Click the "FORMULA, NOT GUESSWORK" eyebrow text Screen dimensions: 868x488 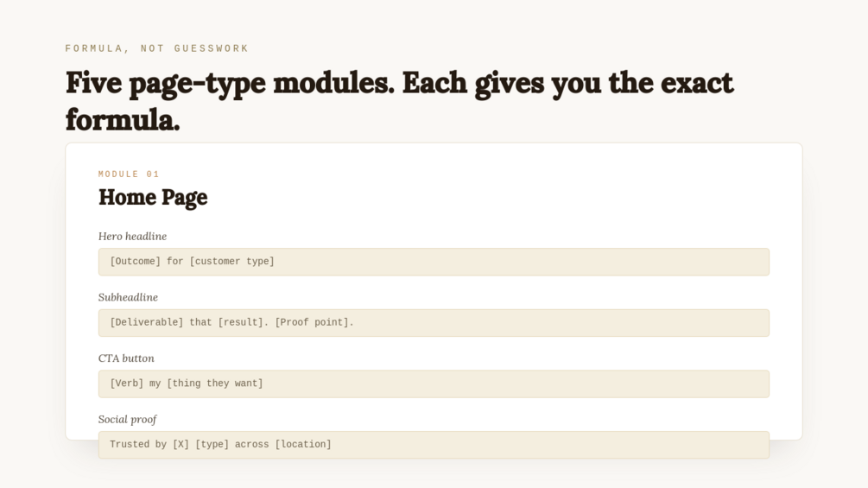click(x=156, y=48)
